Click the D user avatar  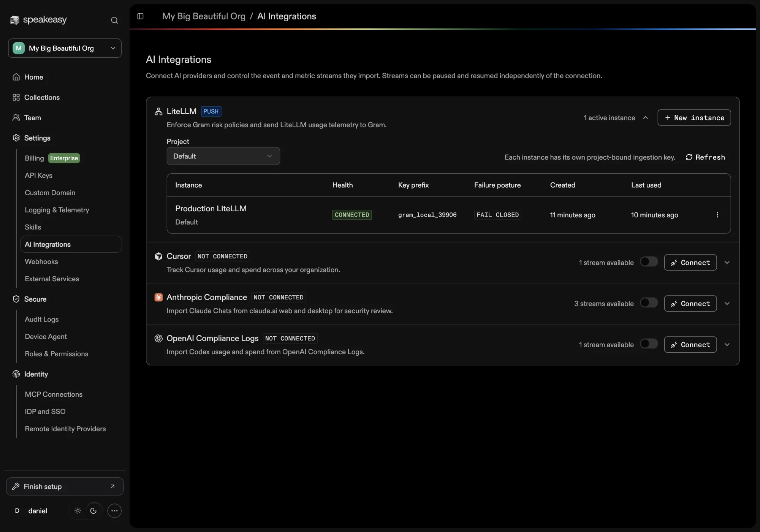(x=17, y=511)
